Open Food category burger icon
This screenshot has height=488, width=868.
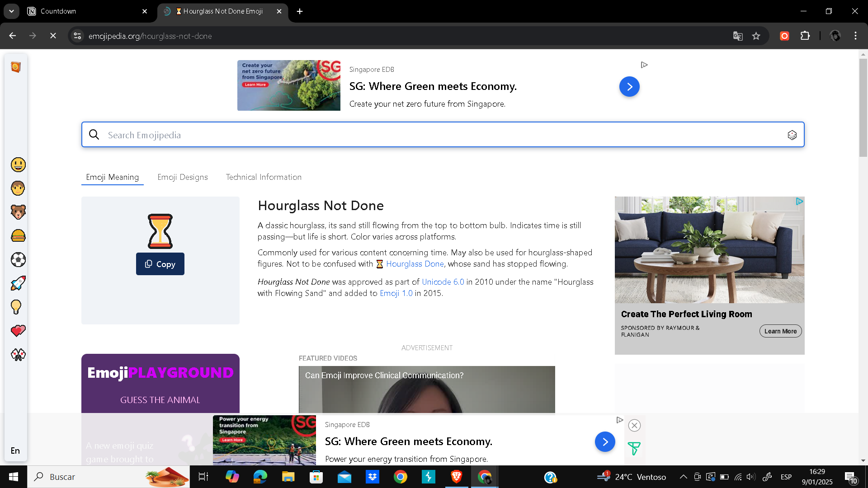[18, 236]
